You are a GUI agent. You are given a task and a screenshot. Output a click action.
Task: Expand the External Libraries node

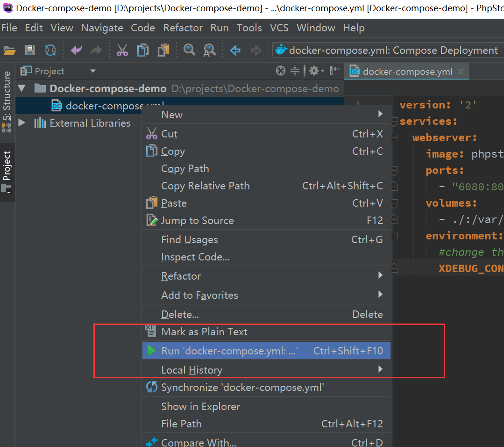pyautogui.click(x=21, y=123)
